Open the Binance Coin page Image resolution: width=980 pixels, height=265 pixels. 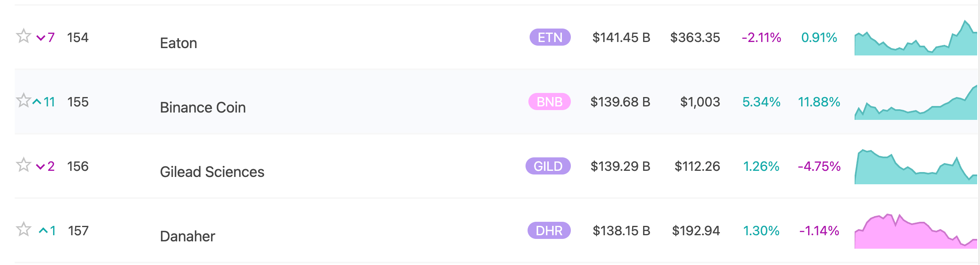point(203,108)
